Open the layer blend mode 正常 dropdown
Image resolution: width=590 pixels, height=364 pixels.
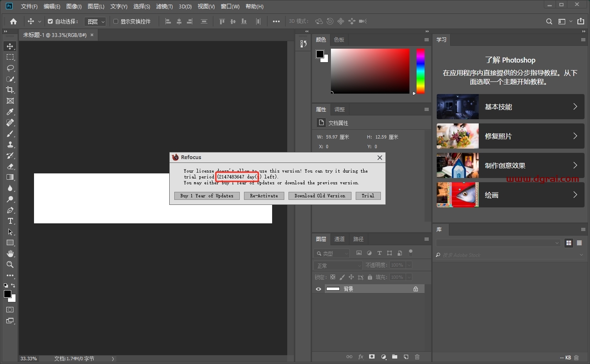(338, 265)
